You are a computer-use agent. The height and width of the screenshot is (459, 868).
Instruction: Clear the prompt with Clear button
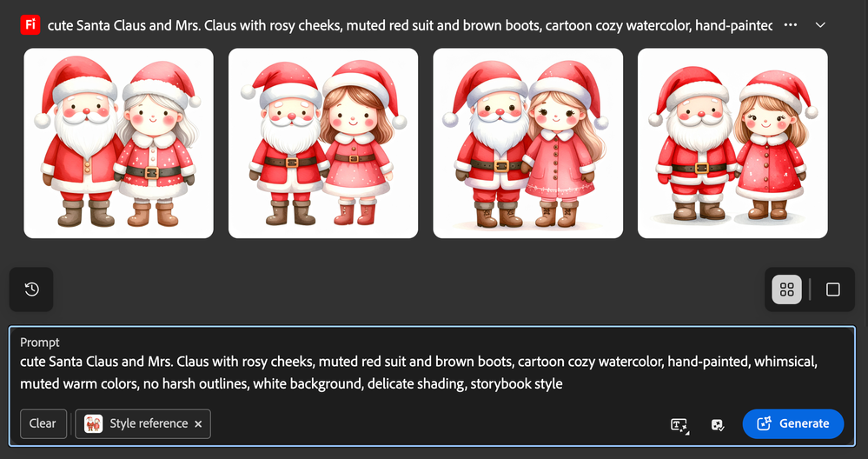click(43, 424)
